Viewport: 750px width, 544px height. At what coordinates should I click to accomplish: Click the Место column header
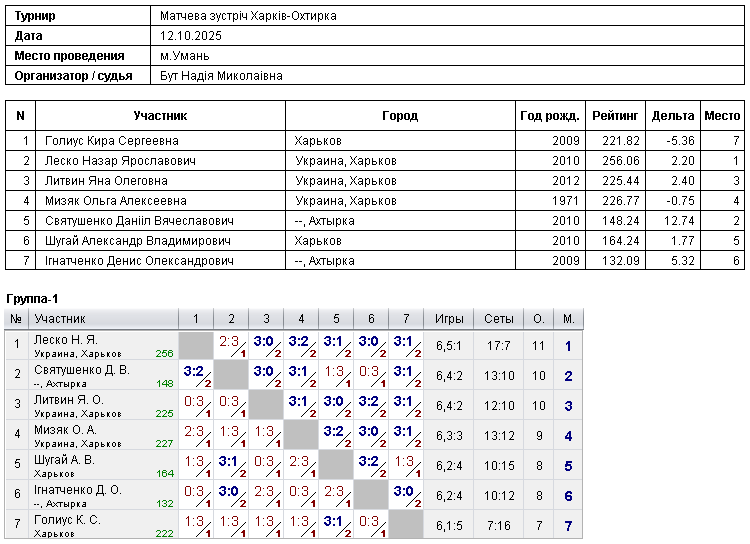[722, 116]
